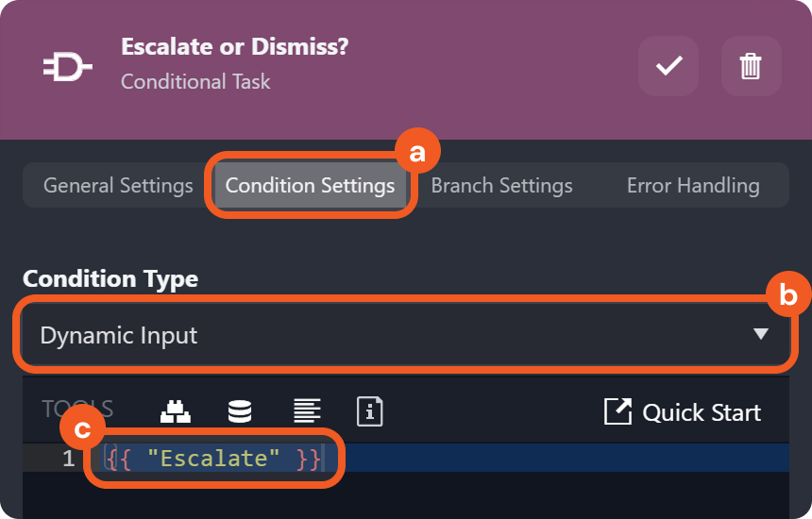Open the building blocks tool icon

(x=175, y=411)
